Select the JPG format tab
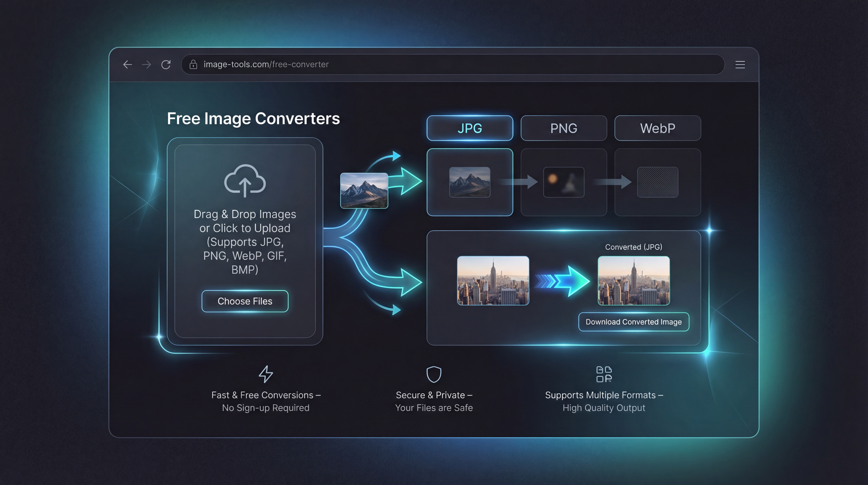868x485 pixels. pos(470,128)
